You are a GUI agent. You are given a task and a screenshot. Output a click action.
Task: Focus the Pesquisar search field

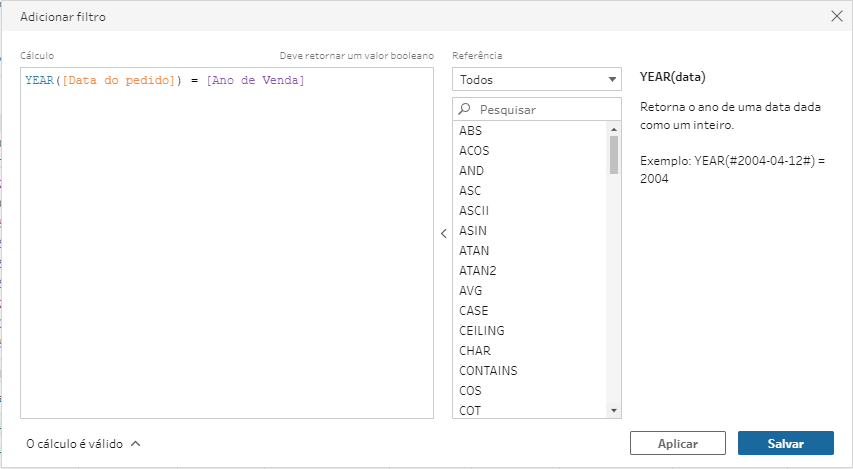[x=536, y=109]
